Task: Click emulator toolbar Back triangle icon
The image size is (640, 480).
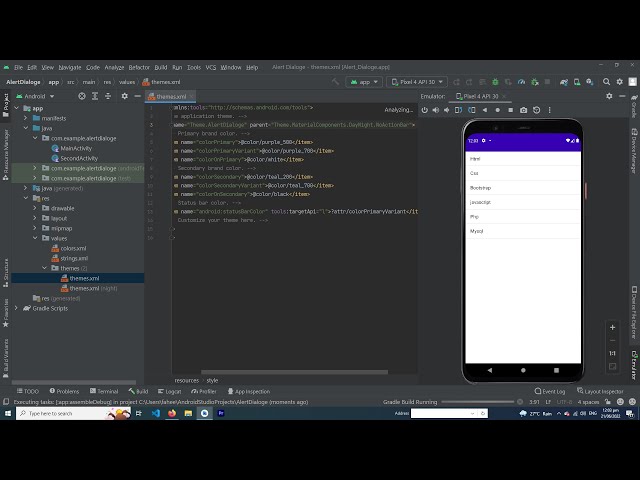Action: tap(484, 110)
